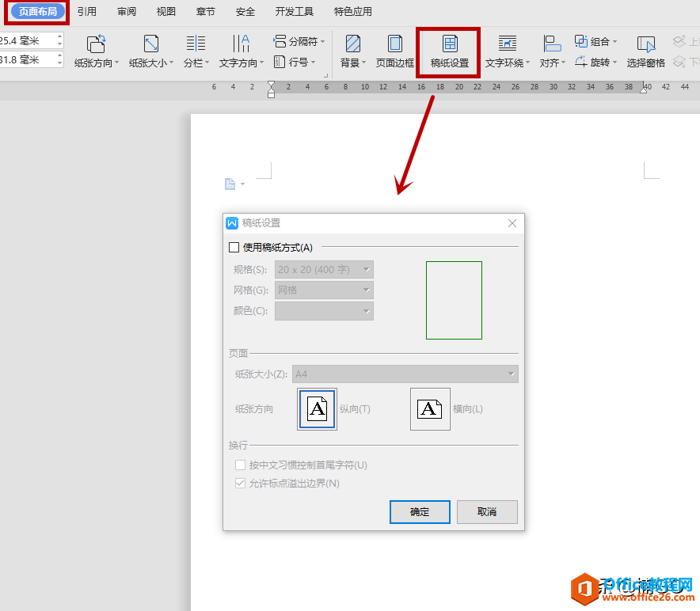Click the 分隔符 breaks icon
Screen dimensions: 700x611
(280, 41)
